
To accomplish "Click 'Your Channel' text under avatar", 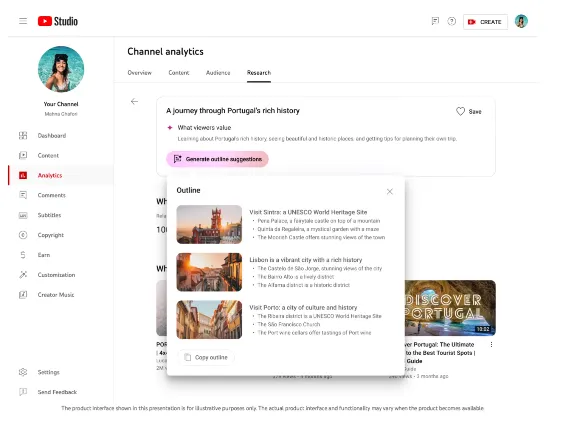I will pos(61,104).
